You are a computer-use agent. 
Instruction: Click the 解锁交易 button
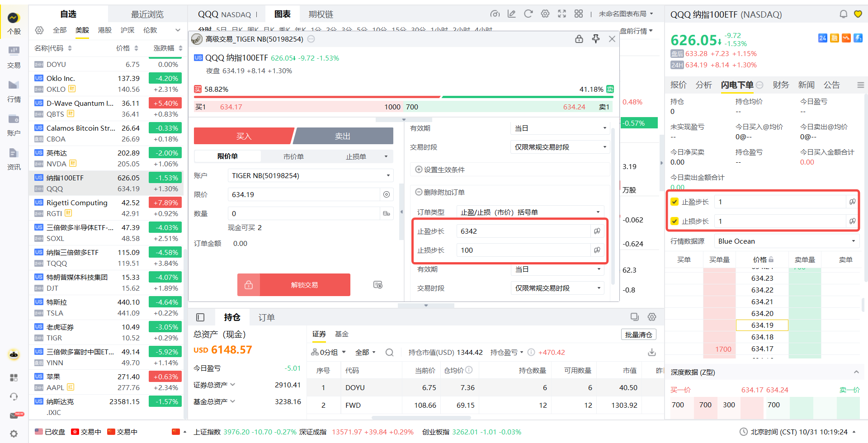point(305,285)
